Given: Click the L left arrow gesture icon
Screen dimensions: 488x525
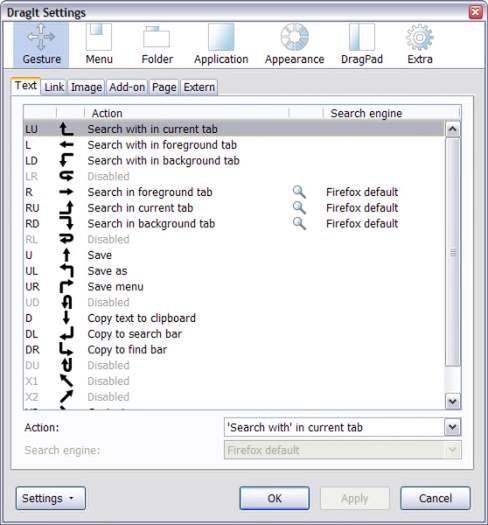Looking at the screenshot, I should tap(66, 145).
